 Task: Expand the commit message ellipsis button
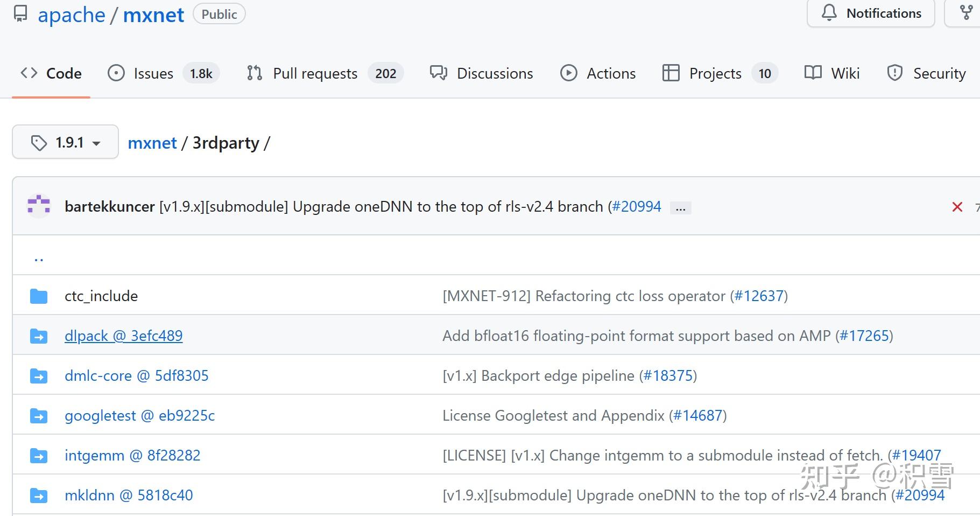[680, 208]
